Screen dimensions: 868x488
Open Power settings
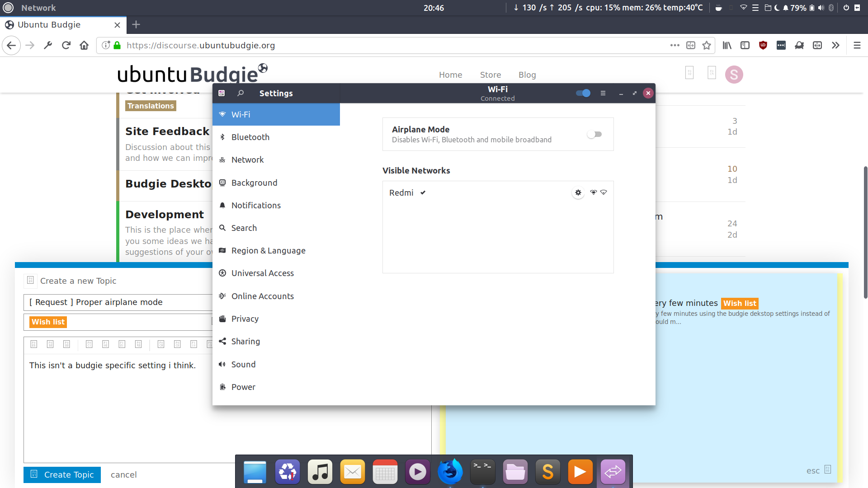click(x=276, y=387)
